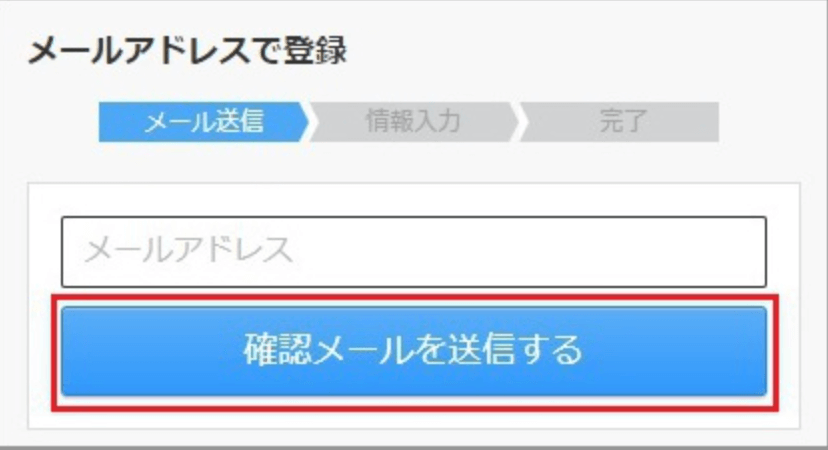Click the arrow tip of the メール送信 step
This screenshot has height=450, width=828.
[304, 122]
